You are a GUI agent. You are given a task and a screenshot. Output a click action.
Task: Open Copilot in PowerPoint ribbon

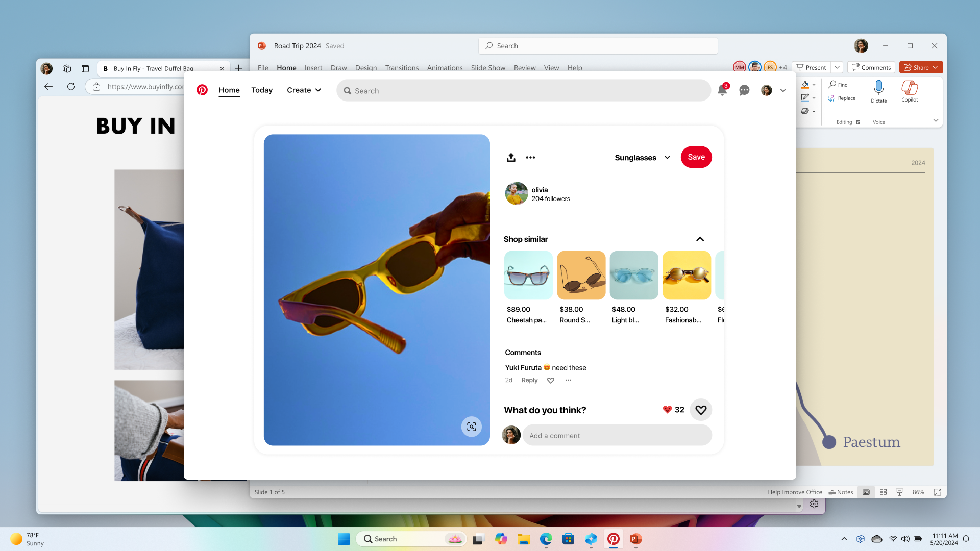[910, 91]
